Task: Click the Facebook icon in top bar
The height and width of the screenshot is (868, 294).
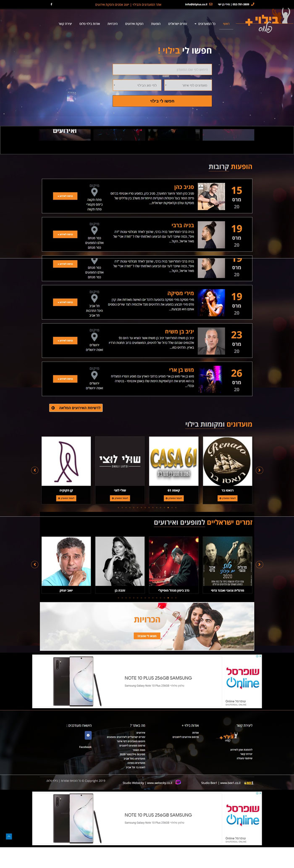Action: coord(51,4)
